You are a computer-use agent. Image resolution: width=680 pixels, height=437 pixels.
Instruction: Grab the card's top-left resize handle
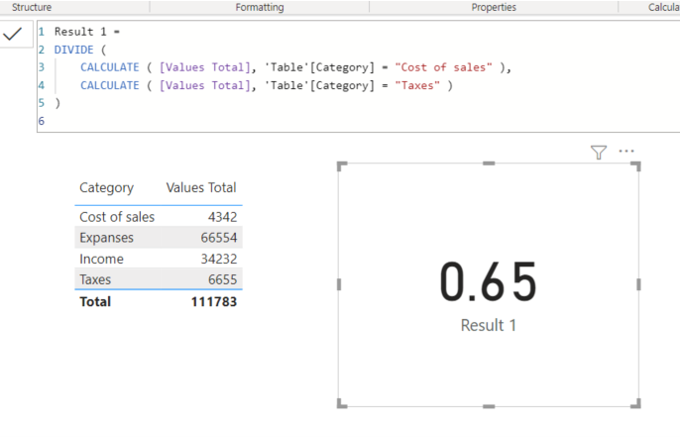pyautogui.click(x=342, y=166)
